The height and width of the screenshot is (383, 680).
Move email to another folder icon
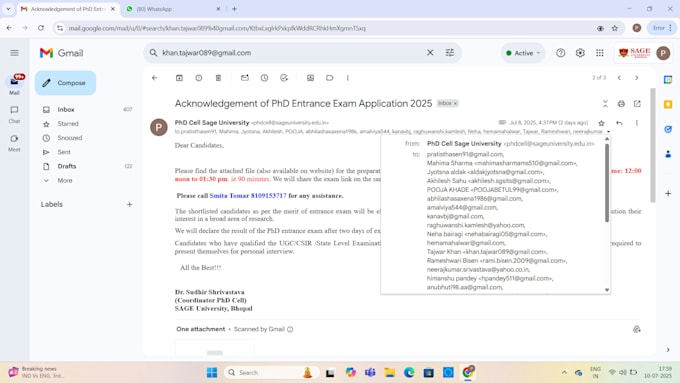click(x=310, y=78)
